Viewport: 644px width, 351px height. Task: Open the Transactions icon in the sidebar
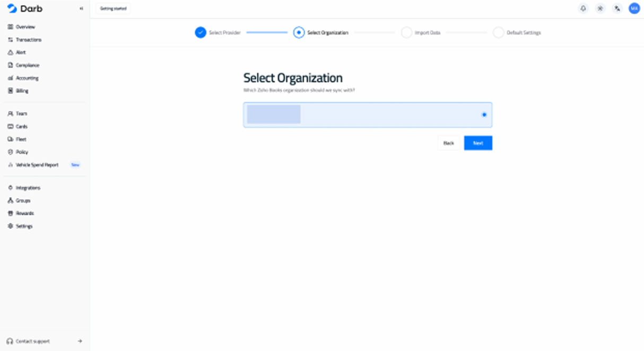tap(11, 40)
